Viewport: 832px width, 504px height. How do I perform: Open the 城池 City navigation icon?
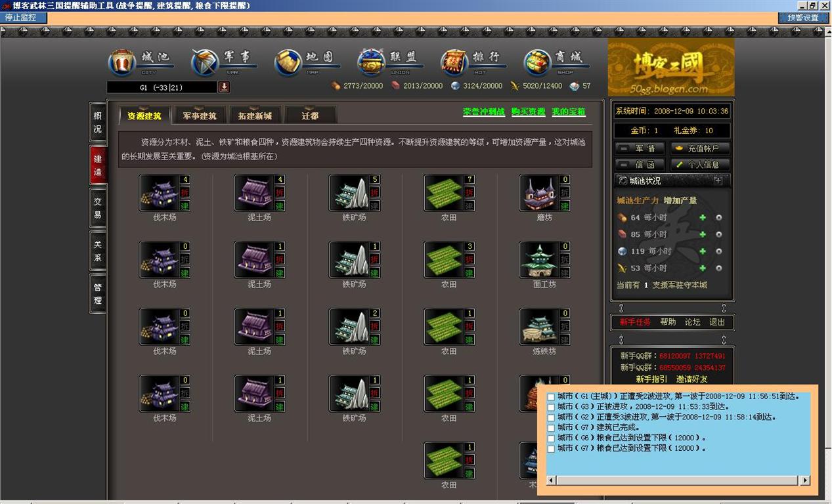tap(121, 62)
